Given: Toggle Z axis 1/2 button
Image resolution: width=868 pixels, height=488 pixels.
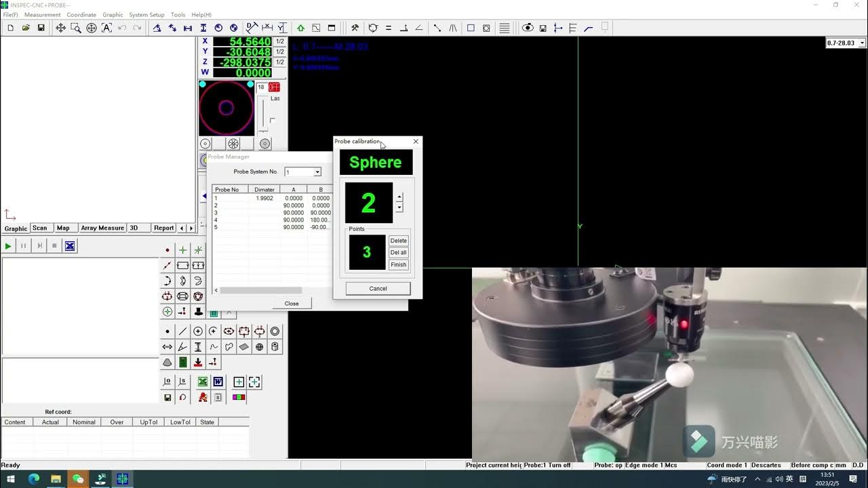Looking at the screenshot, I should [279, 62].
